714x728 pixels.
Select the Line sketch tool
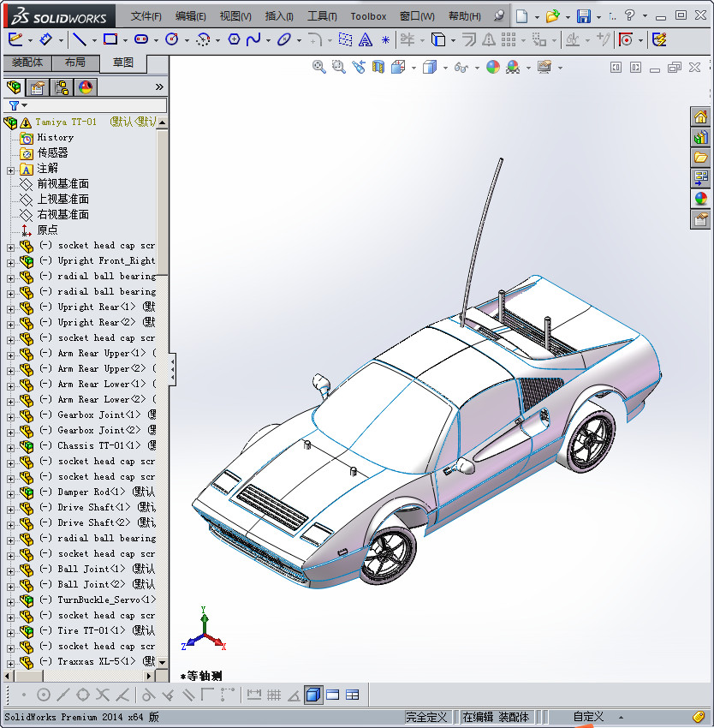tap(80, 40)
